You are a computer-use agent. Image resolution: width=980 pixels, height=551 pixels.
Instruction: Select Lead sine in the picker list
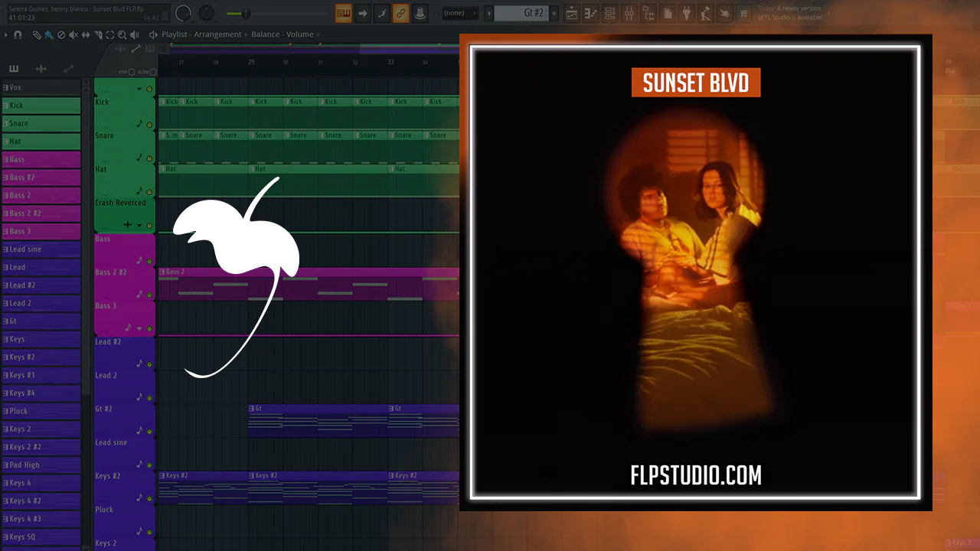pyautogui.click(x=41, y=249)
